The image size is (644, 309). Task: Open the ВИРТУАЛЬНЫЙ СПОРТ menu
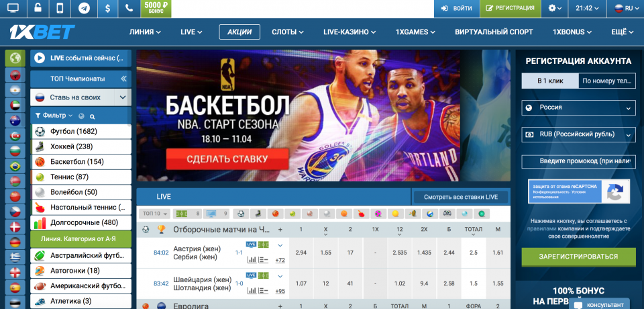tap(494, 32)
